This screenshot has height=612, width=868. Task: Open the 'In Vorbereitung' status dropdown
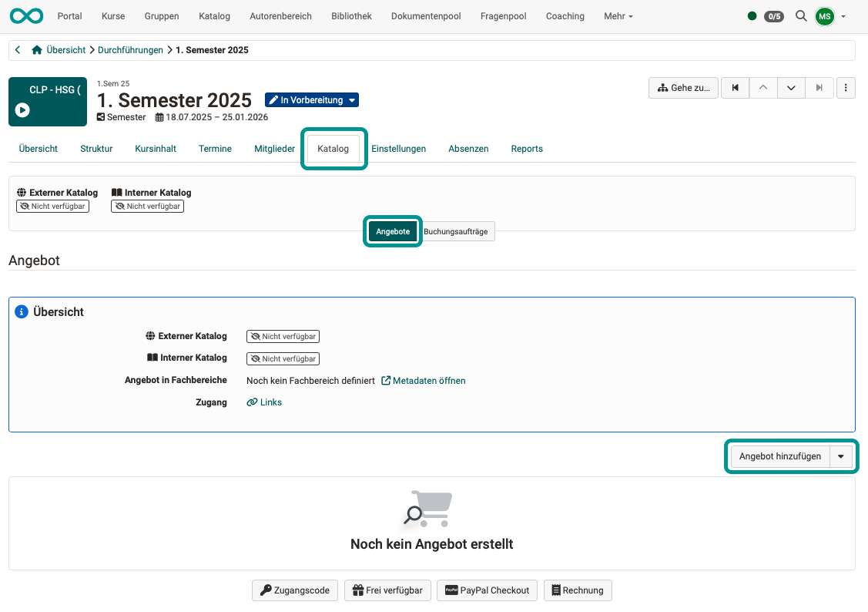(311, 99)
